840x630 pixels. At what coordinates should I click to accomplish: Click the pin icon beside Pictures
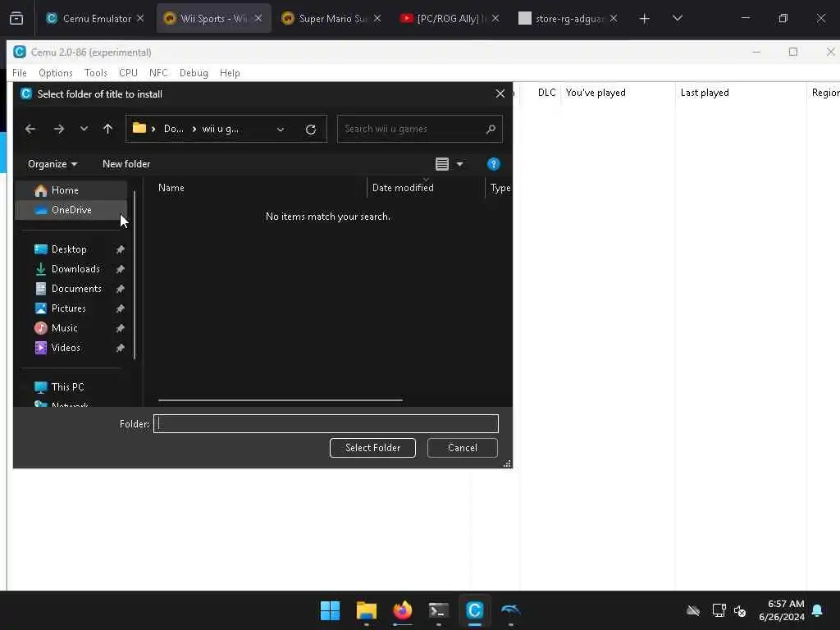[x=121, y=308]
